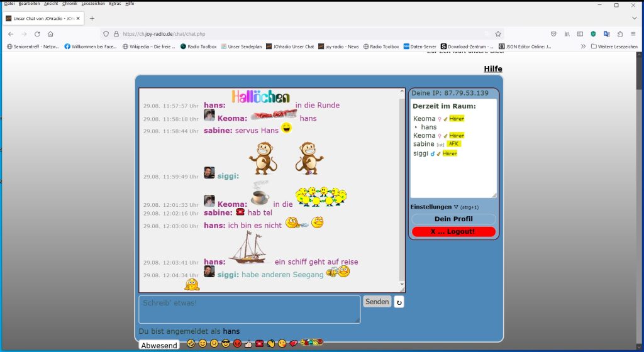
Task: Open the browser extensions puzzle icon
Action: click(619, 34)
